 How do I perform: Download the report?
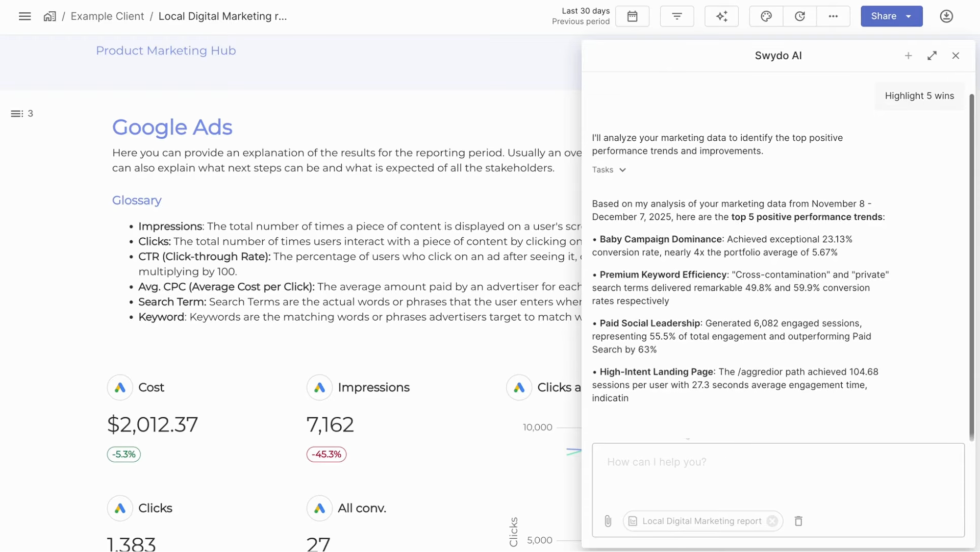[x=946, y=16]
